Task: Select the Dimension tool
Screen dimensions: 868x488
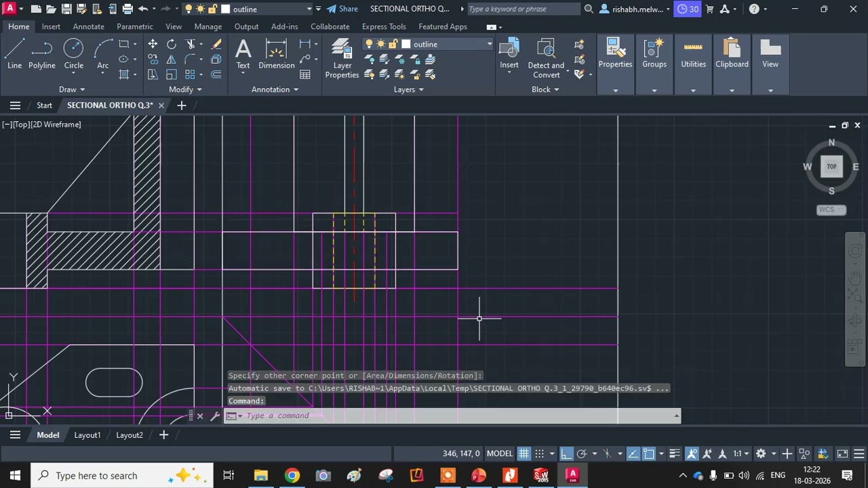Action: tap(276, 54)
